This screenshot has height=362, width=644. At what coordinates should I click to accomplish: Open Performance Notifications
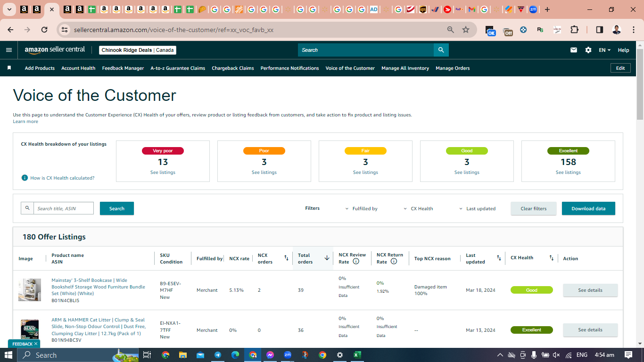[289, 68]
